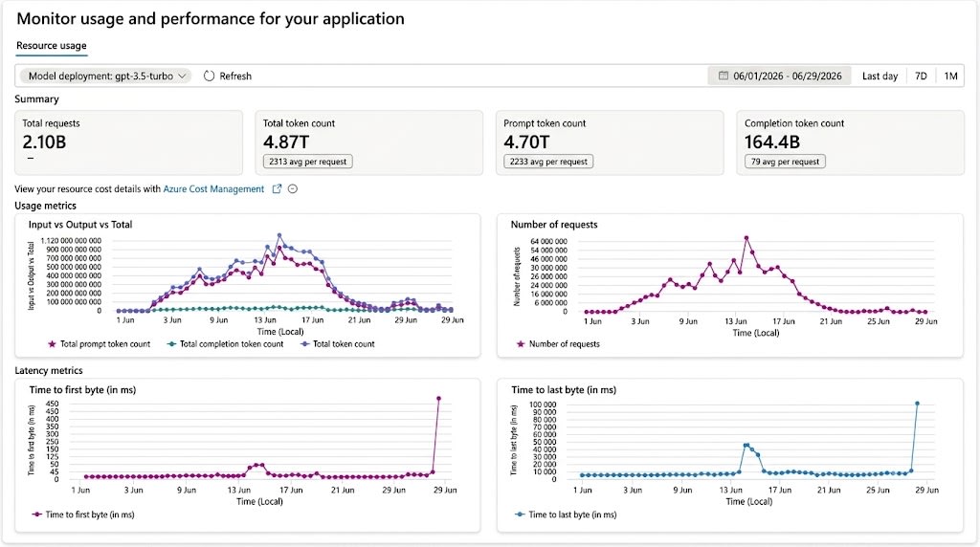Toggle Time to last byte legend marker
The image size is (980, 547).
click(x=520, y=514)
